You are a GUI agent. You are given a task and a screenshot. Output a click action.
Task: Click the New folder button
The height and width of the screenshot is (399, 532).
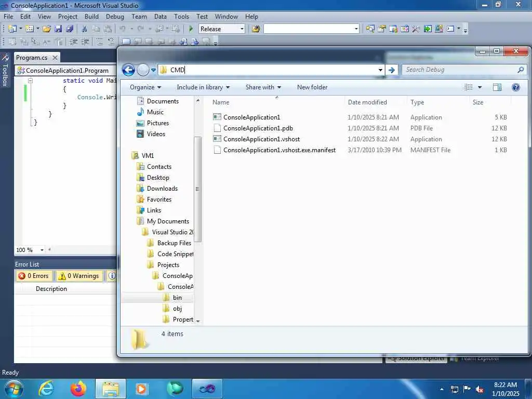click(x=312, y=87)
